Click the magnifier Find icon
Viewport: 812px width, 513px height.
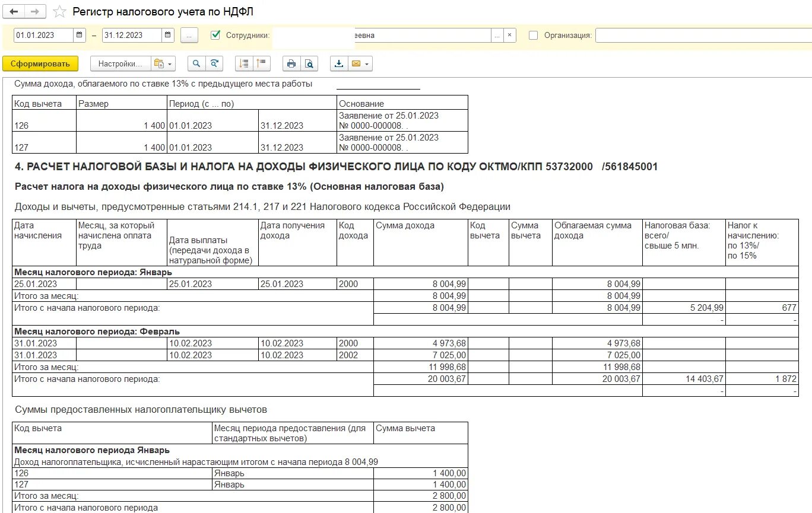pyautogui.click(x=196, y=63)
